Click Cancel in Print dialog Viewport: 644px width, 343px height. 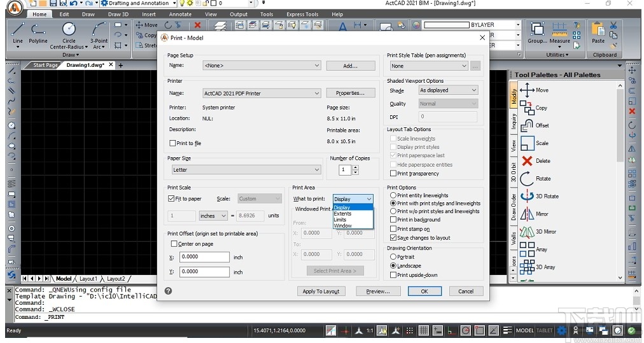point(466,291)
